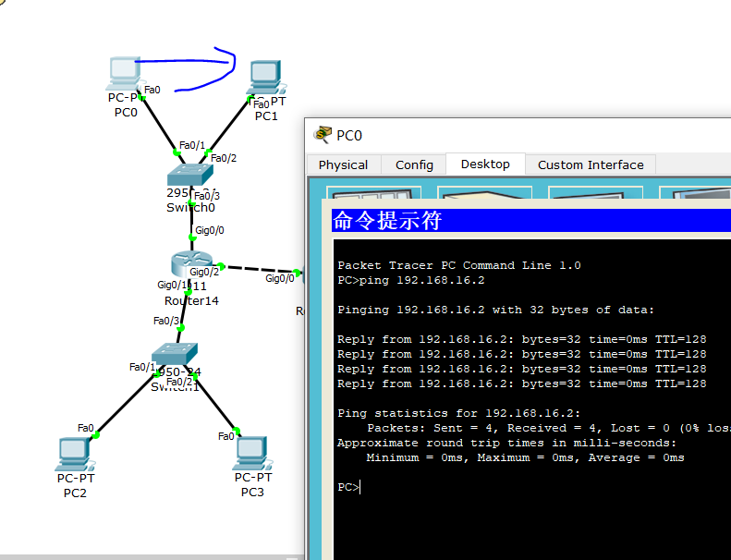Click the Fa0 port label near PC2

pos(86,428)
